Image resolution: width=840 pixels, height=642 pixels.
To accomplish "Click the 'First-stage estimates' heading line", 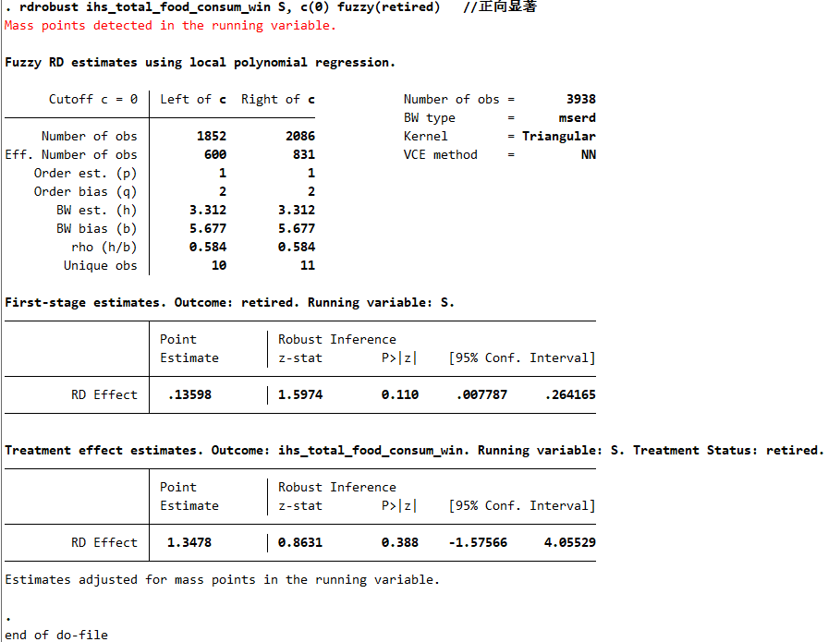I will click(230, 303).
